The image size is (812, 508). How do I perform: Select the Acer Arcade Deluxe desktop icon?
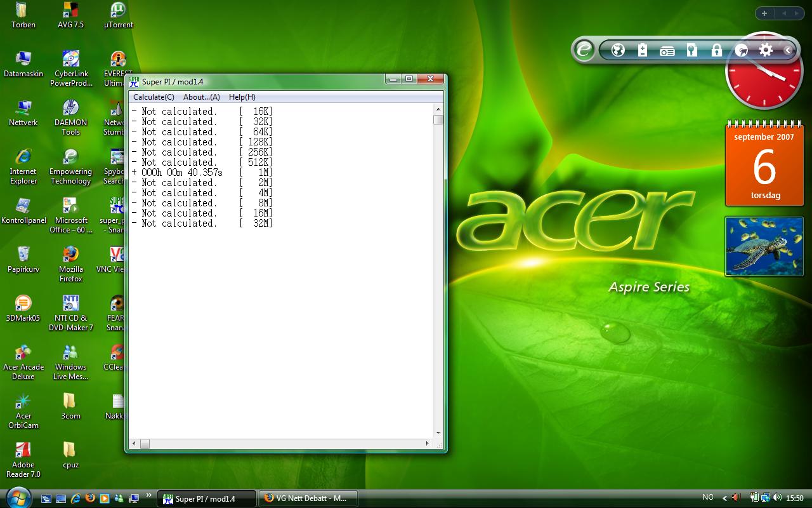23,362
